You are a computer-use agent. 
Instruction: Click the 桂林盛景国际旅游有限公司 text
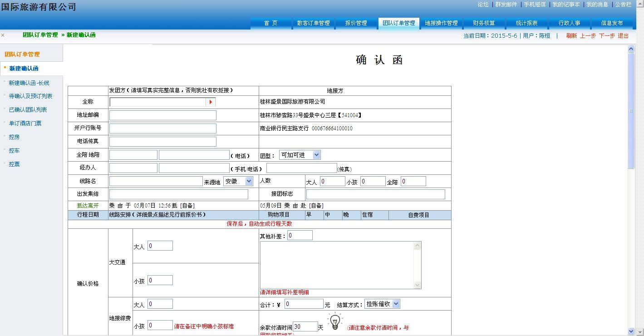coord(292,102)
